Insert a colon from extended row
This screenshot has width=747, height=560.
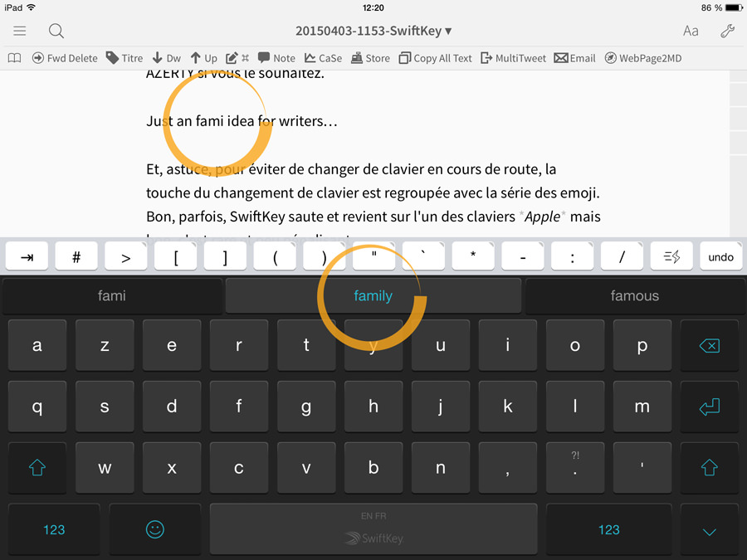pos(572,256)
